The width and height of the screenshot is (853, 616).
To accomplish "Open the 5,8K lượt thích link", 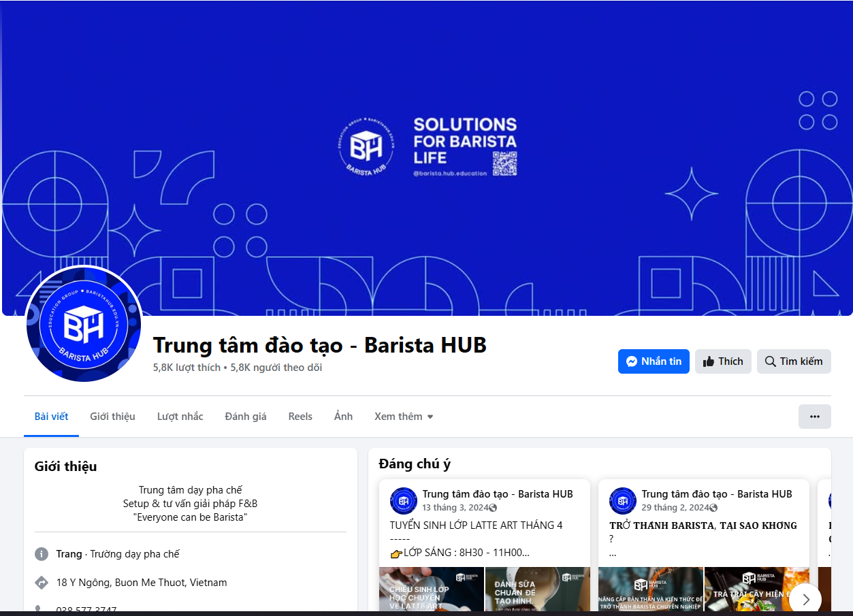I will coord(187,368).
